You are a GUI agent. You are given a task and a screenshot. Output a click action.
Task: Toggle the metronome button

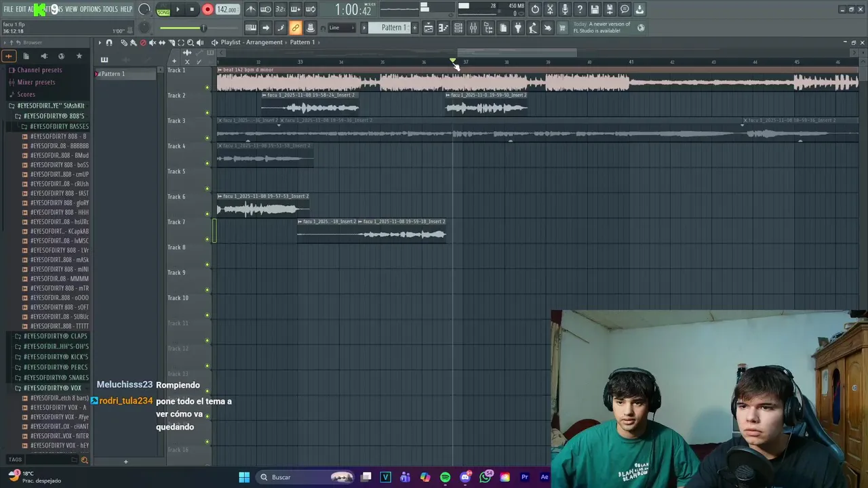pos(251,9)
